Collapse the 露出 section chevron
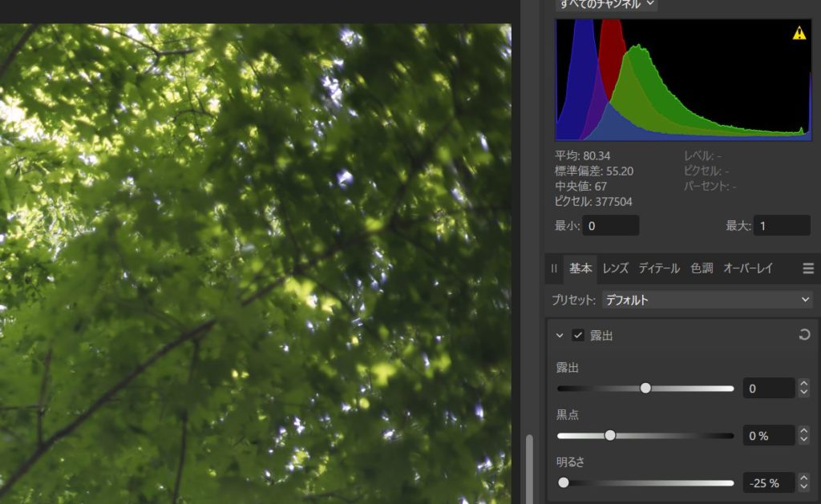 pos(560,336)
